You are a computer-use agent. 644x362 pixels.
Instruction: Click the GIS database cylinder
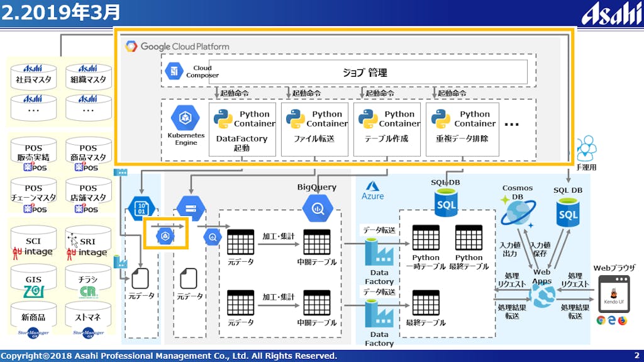tap(33, 283)
